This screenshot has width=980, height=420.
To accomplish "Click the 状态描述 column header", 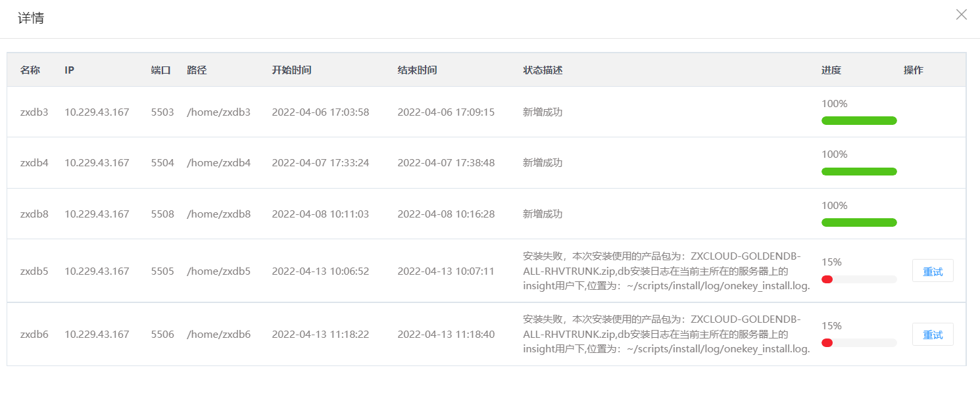I will click(543, 70).
